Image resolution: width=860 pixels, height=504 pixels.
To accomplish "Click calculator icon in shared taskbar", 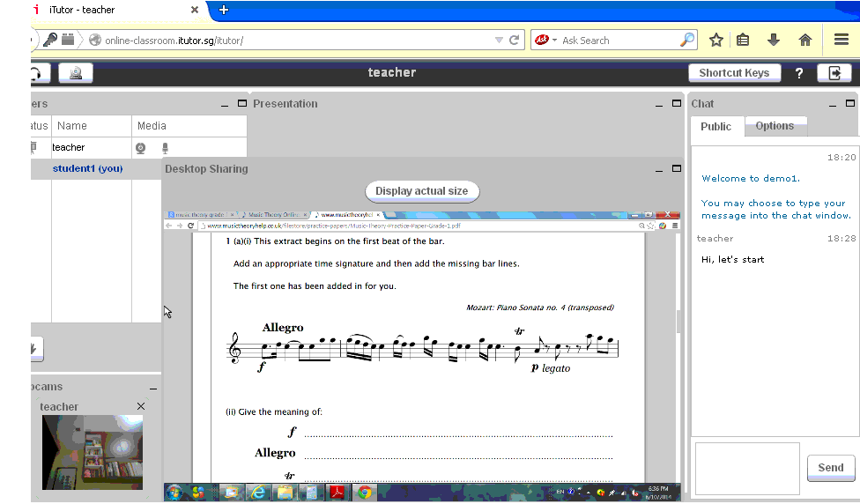I will [x=311, y=493].
